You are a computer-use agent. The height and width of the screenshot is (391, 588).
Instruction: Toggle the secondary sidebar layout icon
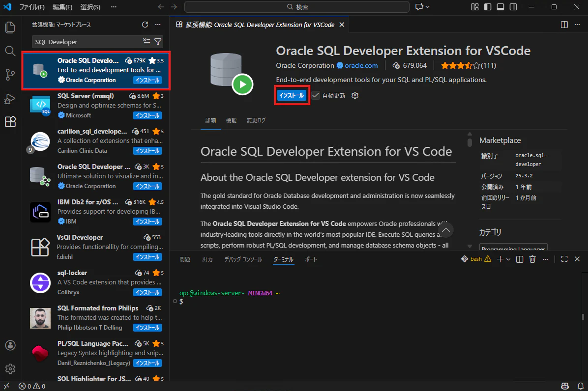(513, 7)
